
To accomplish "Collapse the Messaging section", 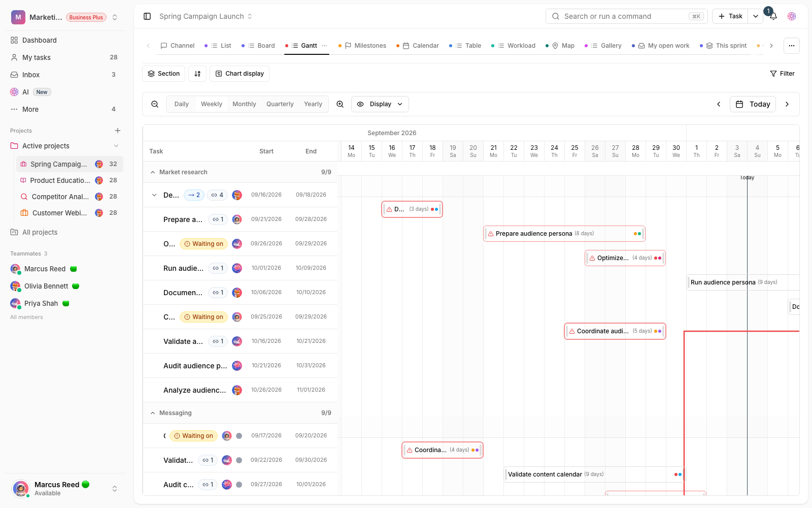I will coord(153,413).
